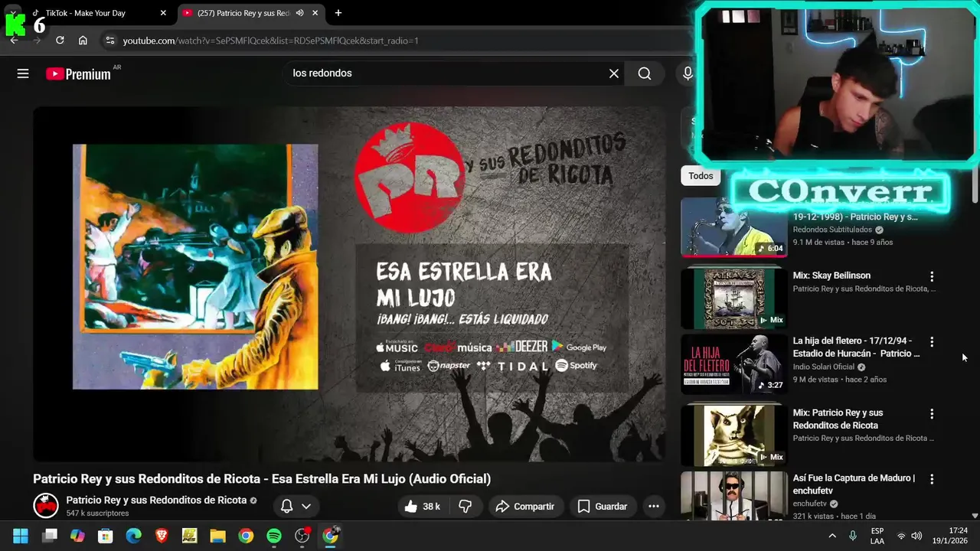The height and width of the screenshot is (551, 980).
Task: Click the tray microphone icon
Action: pyautogui.click(x=853, y=536)
